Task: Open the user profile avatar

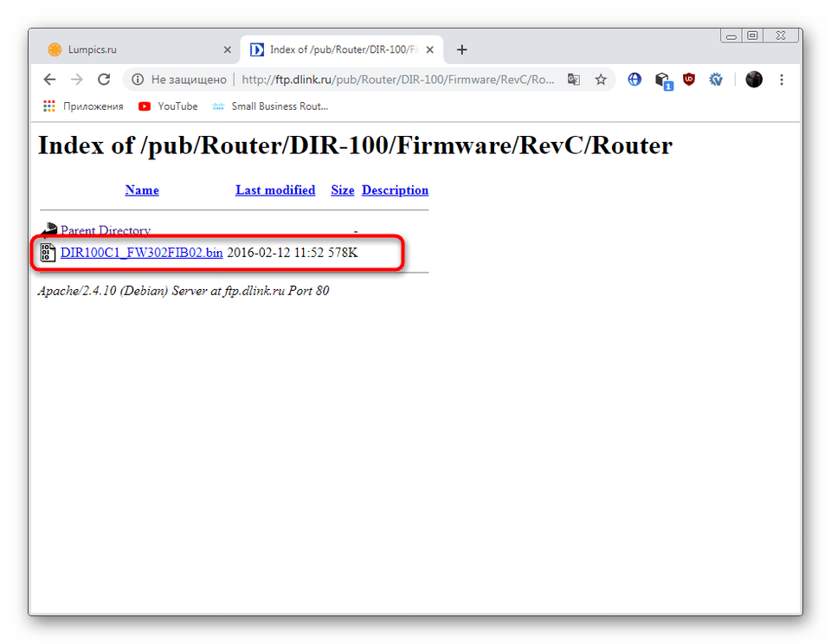Action: [x=754, y=80]
